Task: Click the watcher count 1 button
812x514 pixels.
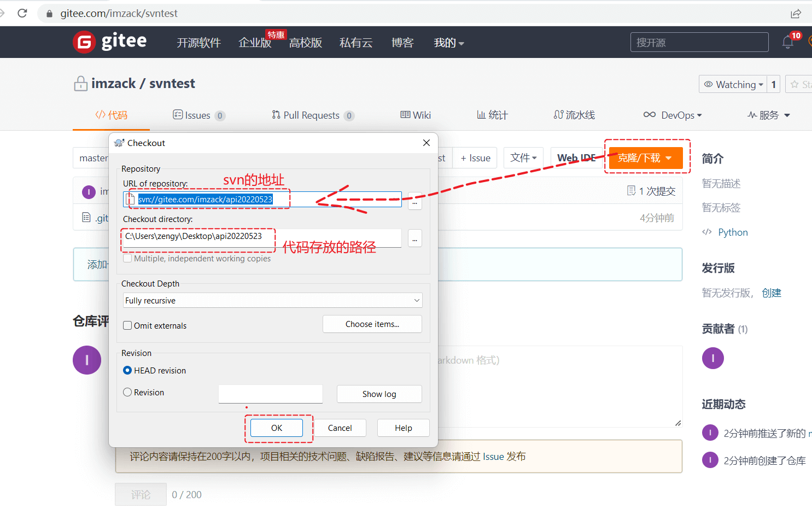Action: (773, 84)
